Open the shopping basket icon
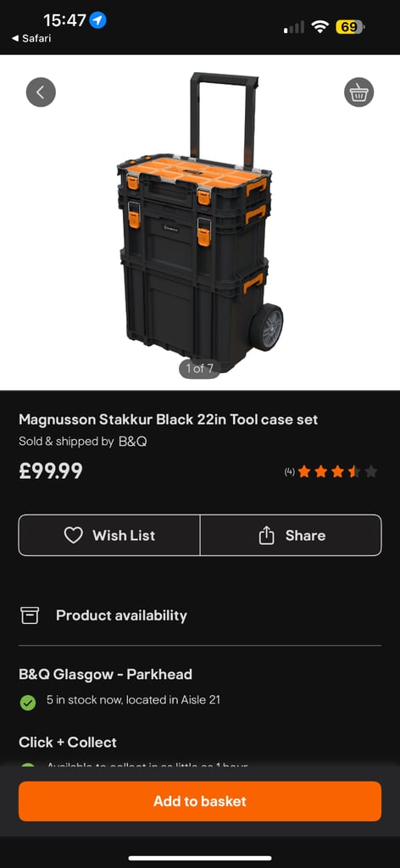Screen dimensions: 400x868 (x=359, y=92)
